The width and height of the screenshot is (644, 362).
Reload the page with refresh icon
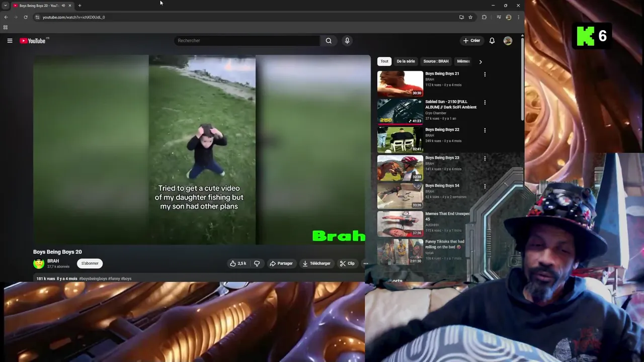pos(26,17)
